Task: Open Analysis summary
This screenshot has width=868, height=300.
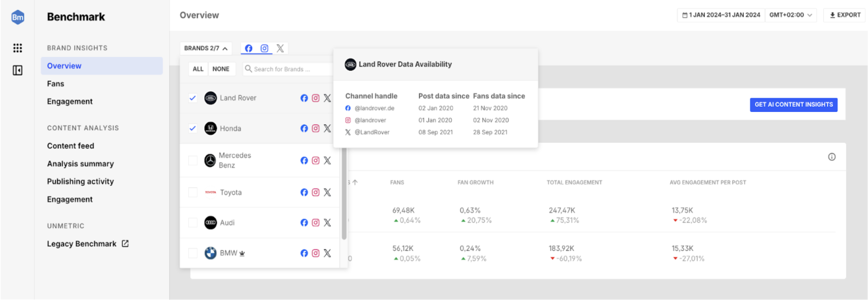Action: point(80,164)
